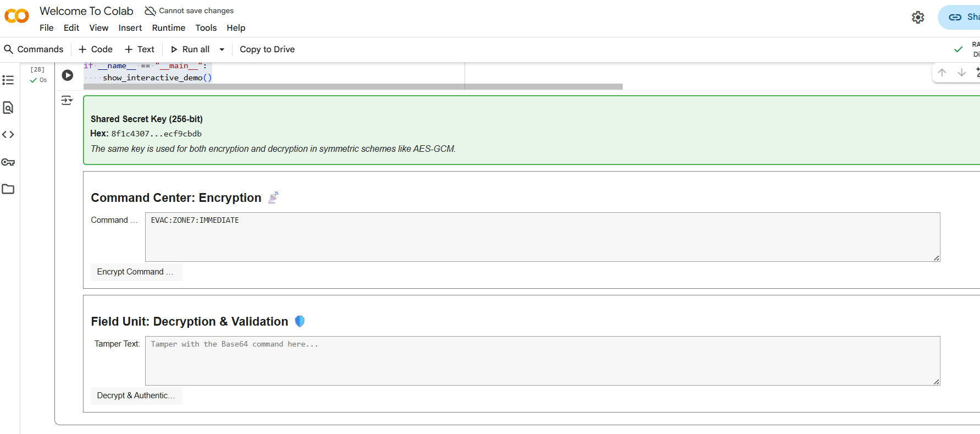
Task: Open the Tools menu
Action: click(206, 28)
